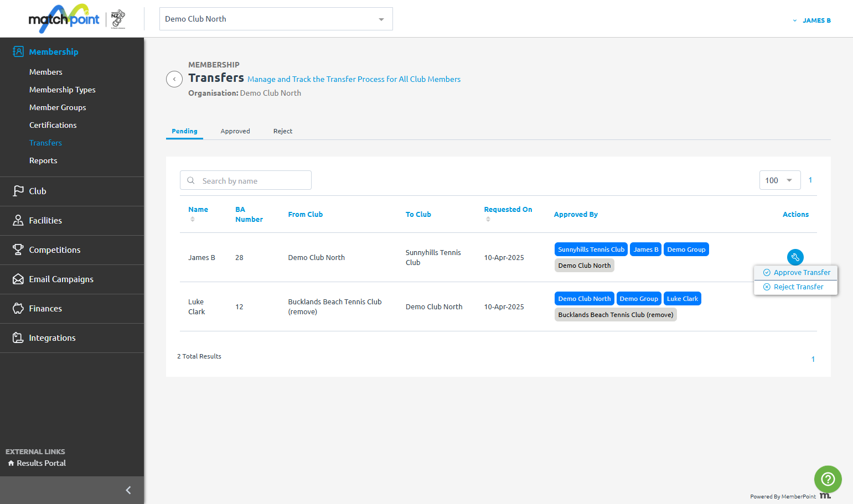Viewport: 853px width, 504px height.
Task: Click the wrench actions icon for James B
Action: point(795,257)
